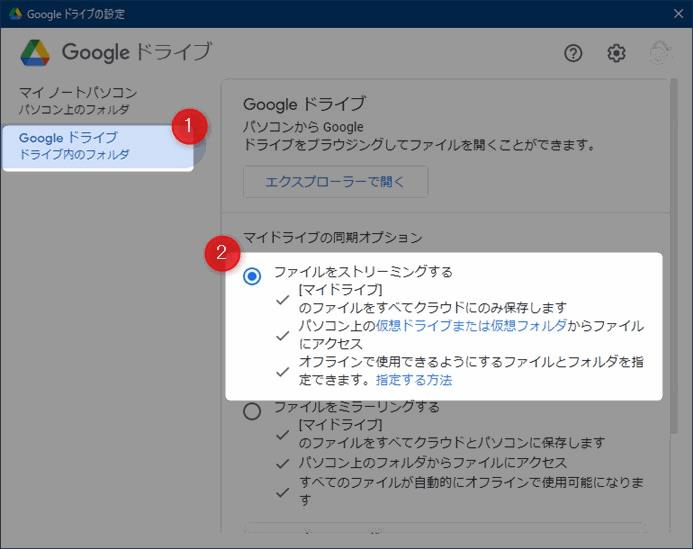Open the account profile avatar
The width and height of the screenshot is (693, 549).
(661, 53)
